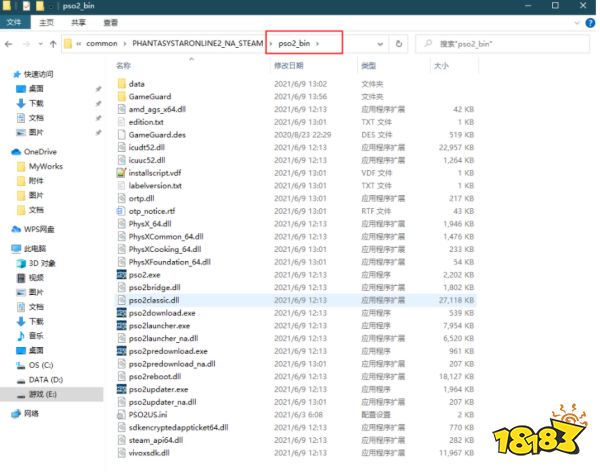Expand the ribbon with the chevron
This screenshot has width=600, height=472.
tap(577, 23)
